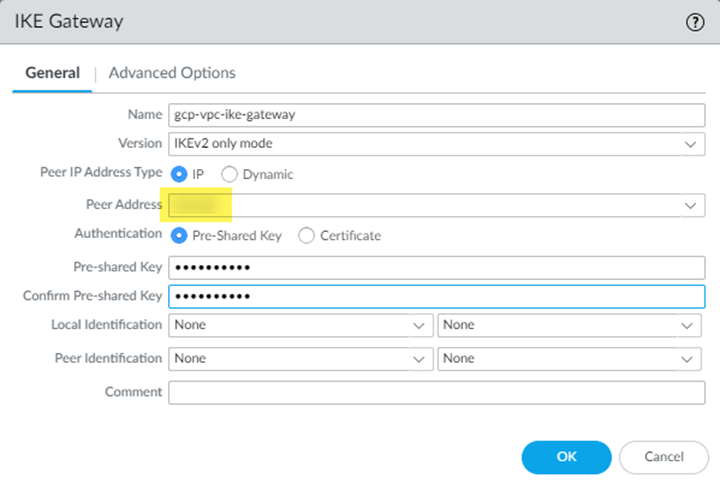Select the IP peer address type
The image size is (720, 490).
click(x=180, y=174)
